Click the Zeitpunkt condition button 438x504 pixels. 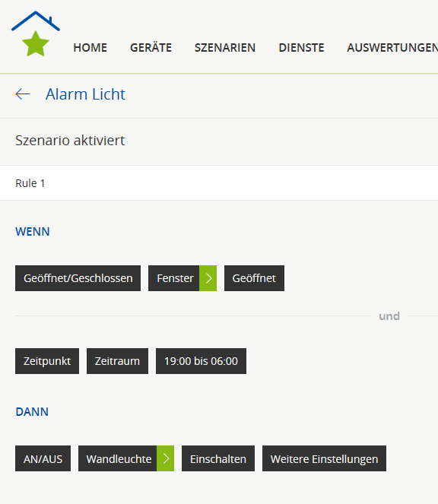click(47, 361)
